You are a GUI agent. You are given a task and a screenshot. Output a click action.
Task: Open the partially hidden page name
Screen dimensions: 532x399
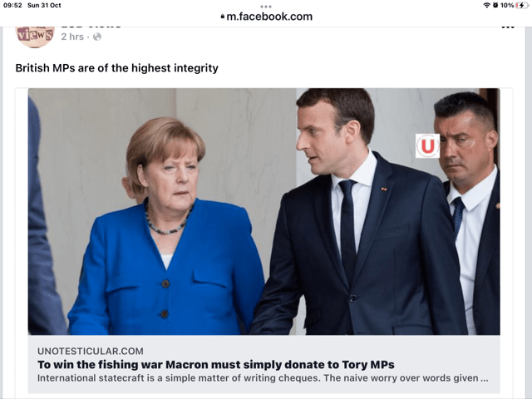91,26
